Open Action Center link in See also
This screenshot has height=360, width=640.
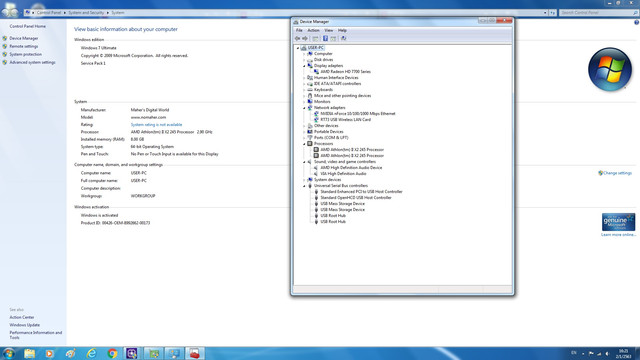pos(22,317)
